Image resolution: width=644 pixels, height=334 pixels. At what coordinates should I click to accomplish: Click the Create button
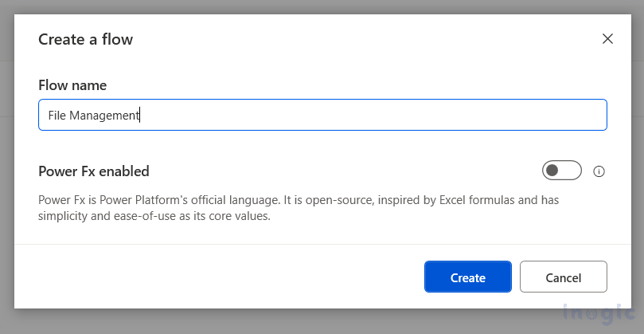468,277
